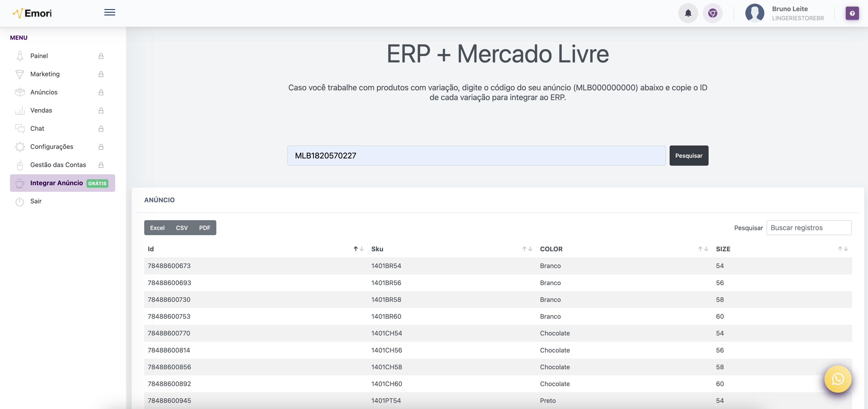Click the Anúncios box icon
Viewport: 868px width, 409px height.
[x=20, y=92]
